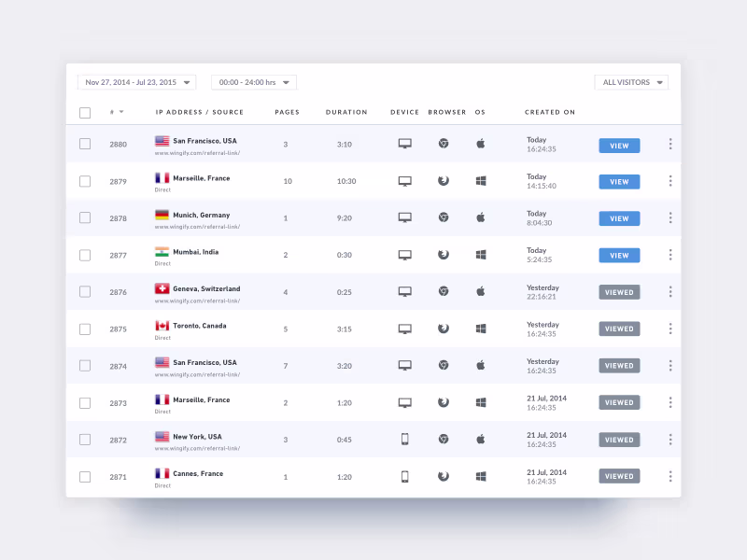Screen dimensions: 747x560
Task: Click the OS column header
Action: pyautogui.click(x=480, y=112)
